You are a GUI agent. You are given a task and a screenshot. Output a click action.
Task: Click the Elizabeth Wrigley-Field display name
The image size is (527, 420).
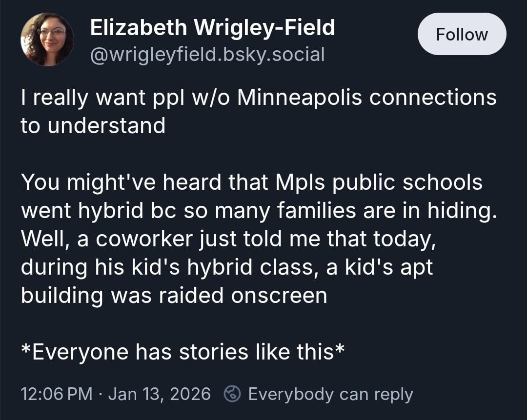(x=213, y=28)
